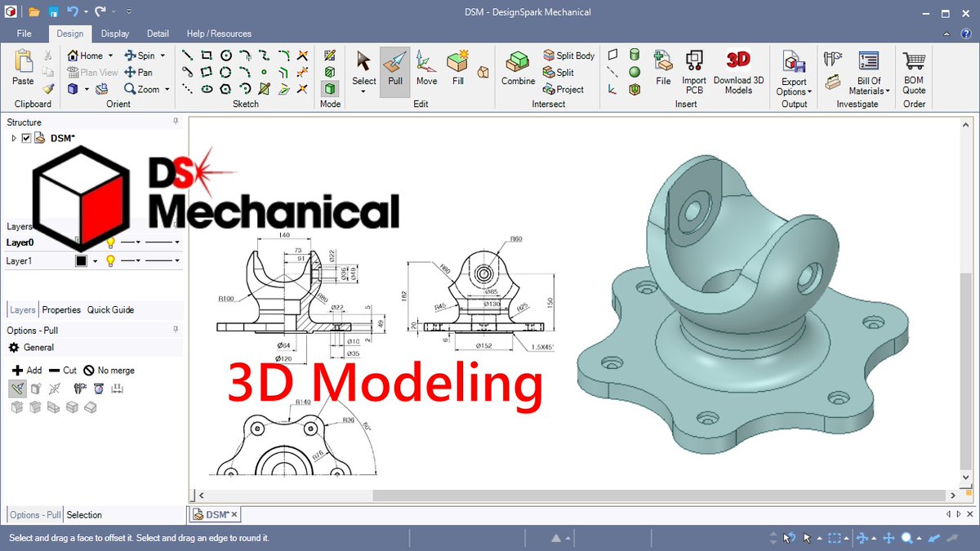Select the Line sketch tool

click(187, 55)
